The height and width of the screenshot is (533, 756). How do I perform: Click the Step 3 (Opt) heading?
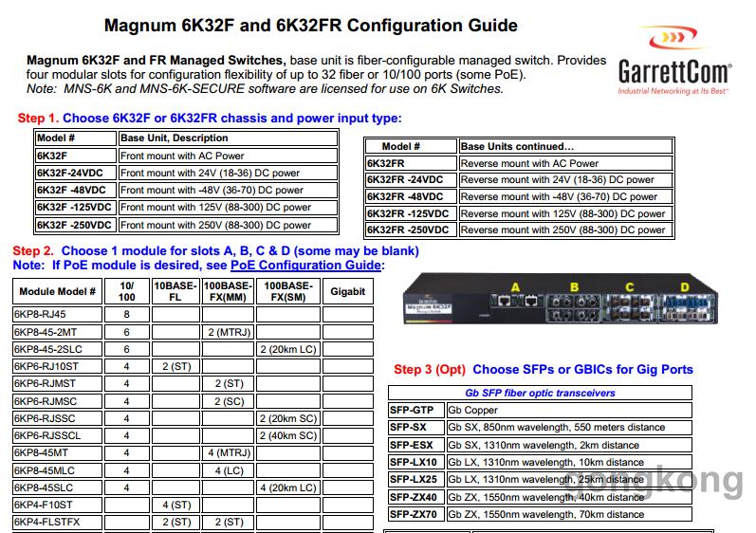[x=544, y=370]
